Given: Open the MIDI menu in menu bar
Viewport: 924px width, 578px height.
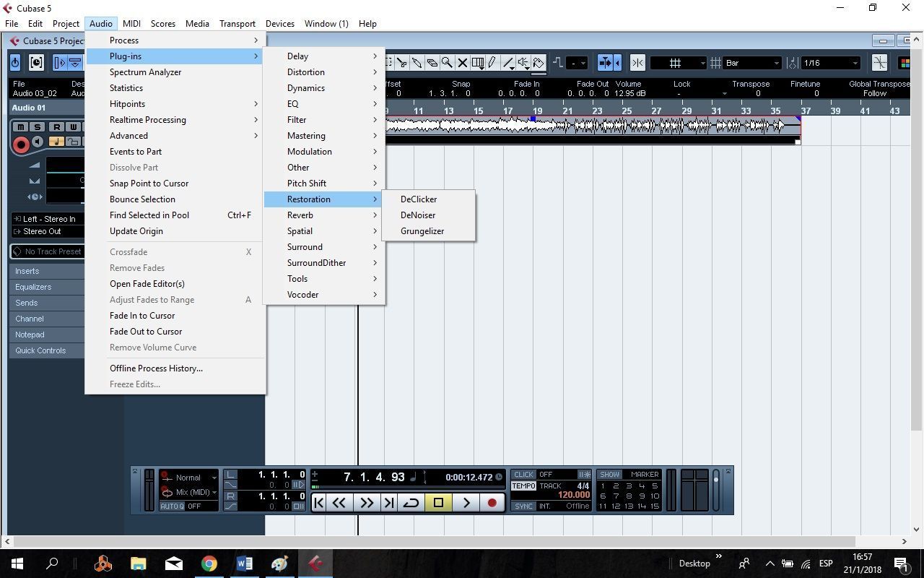Looking at the screenshot, I should click(x=131, y=24).
